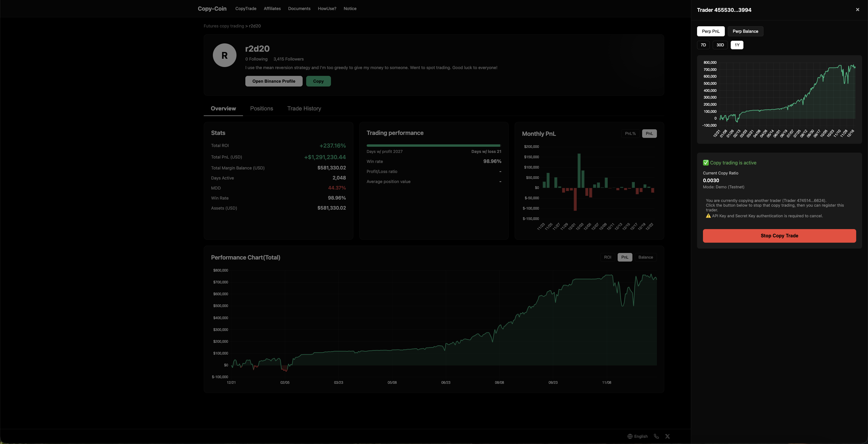Switch Performance Chart to ROI mode
The height and width of the screenshot is (444, 868).
(x=608, y=257)
